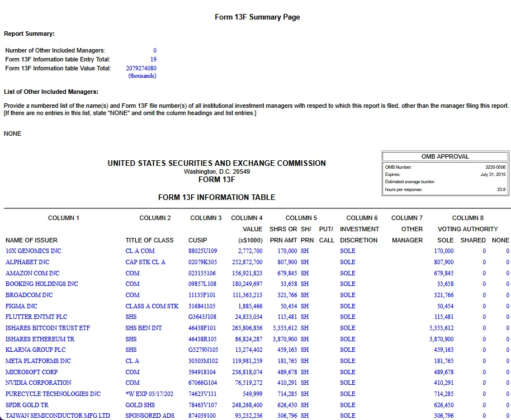The image size is (511, 420).
Task: Click the 10X GENOMICS INC issuer name
Action: [33, 251]
